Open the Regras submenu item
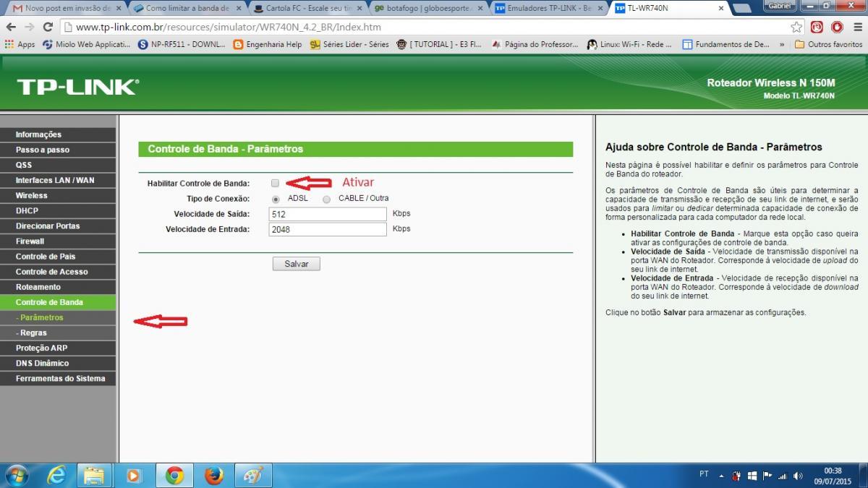 pyautogui.click(x=58, y=333)
